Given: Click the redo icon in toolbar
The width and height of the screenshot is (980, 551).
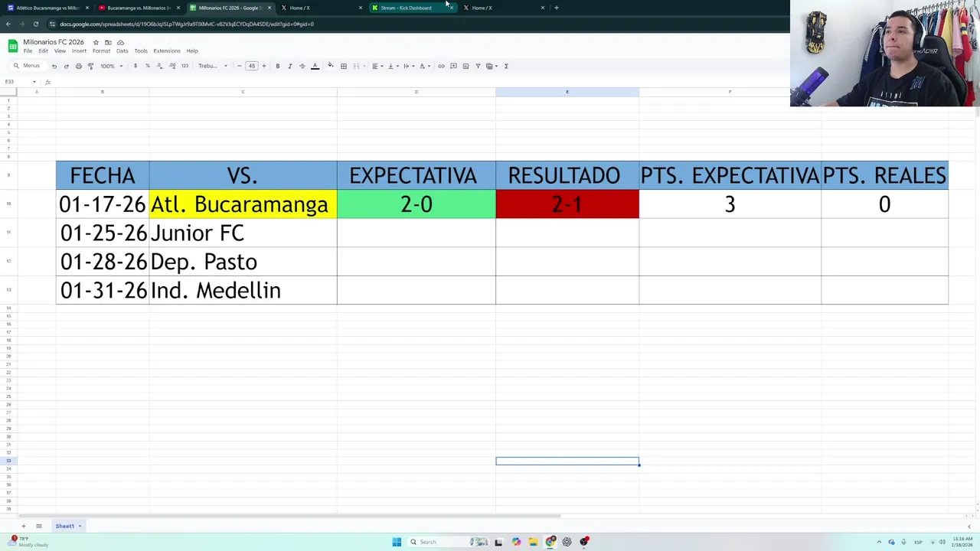Looking at the screenshot, I should 66,66.
